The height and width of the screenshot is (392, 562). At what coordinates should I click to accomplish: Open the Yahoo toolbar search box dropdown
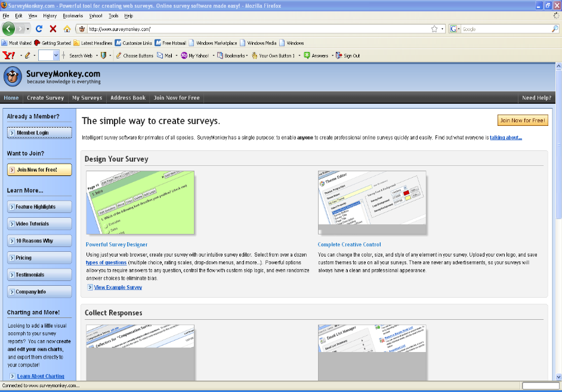coord(56,55)
